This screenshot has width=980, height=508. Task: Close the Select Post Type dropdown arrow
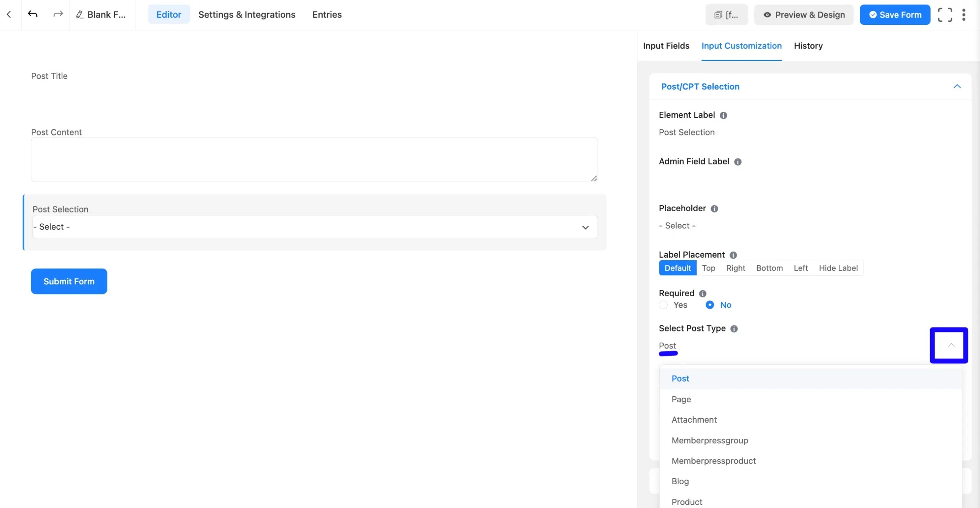[951, 345]
